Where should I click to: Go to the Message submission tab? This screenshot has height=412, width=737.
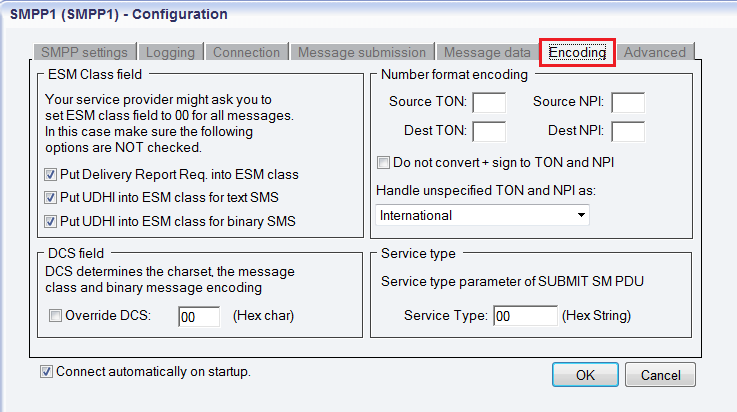click(x=362, y=52)
